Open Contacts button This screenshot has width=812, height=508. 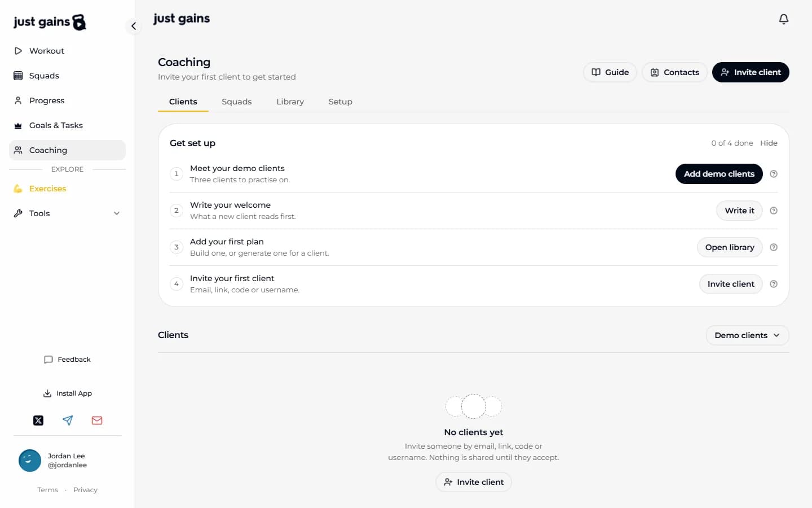tap(674, 72)
